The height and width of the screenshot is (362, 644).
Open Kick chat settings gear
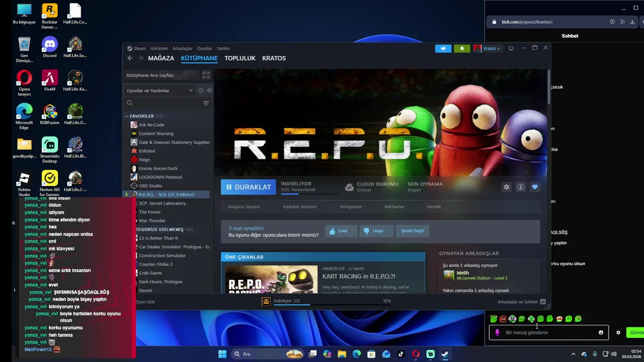coord(618,332)
